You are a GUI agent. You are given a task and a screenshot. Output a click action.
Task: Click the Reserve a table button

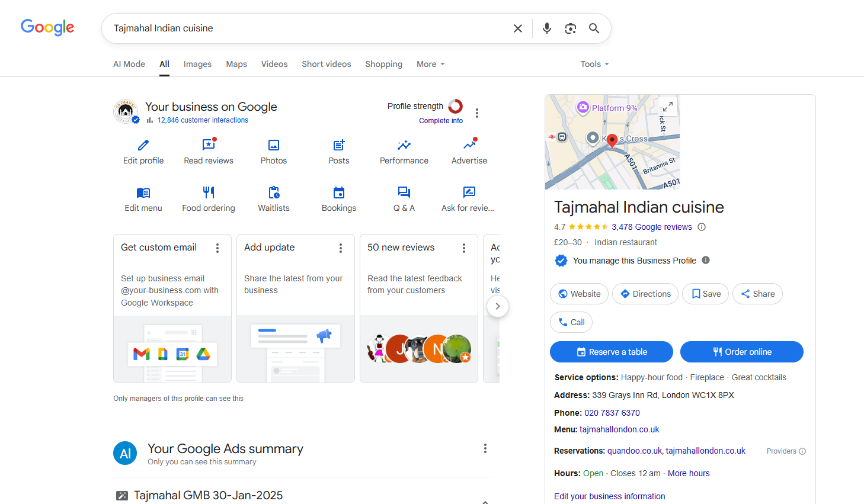coord(612,352)
